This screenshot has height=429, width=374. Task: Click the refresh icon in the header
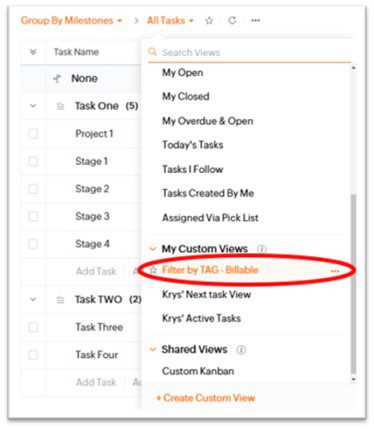point(232,21)
